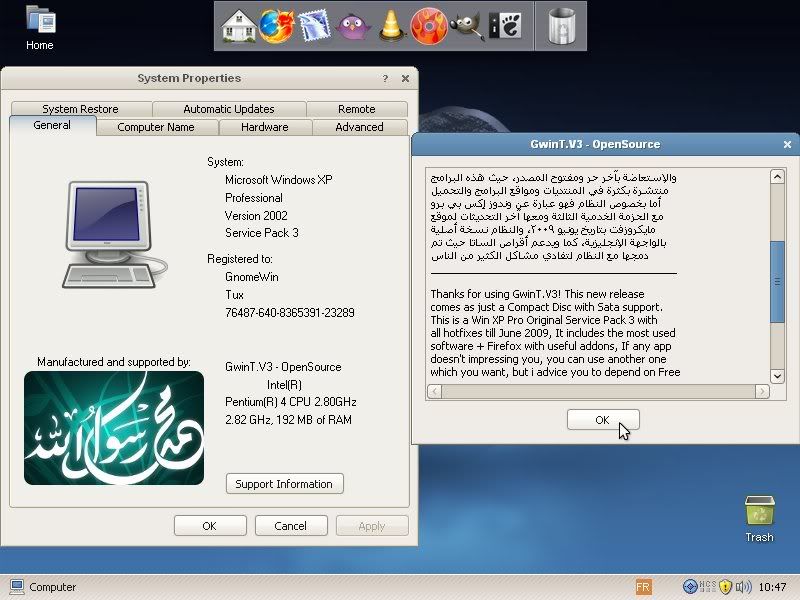
Task: Click the text Thanks for using GwinT.V3
Action: (496, 294)
